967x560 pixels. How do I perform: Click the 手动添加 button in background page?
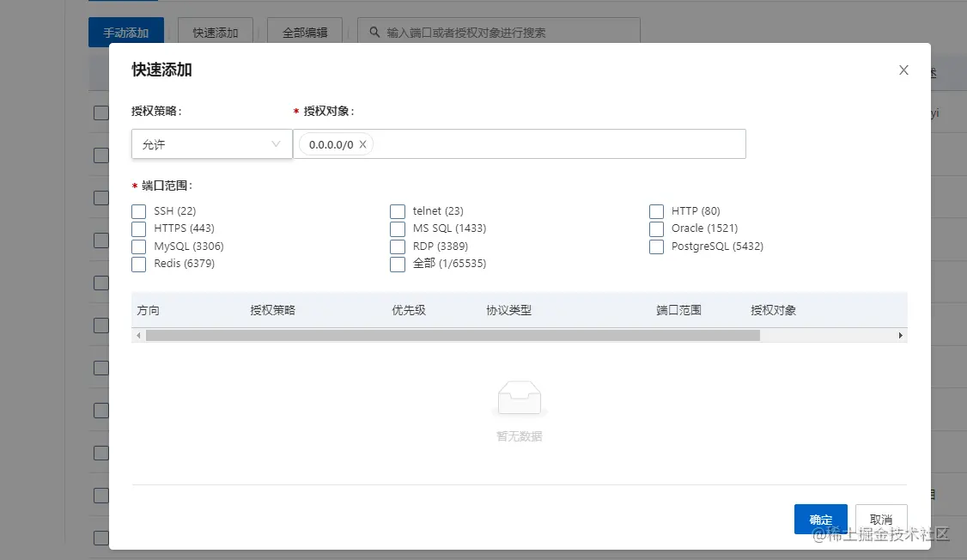(125, 32)
